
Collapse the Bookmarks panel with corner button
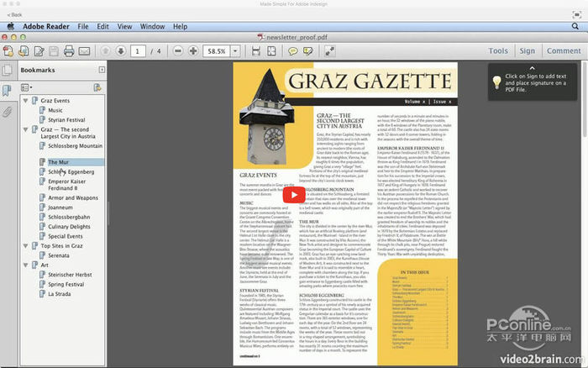point(102,70)
